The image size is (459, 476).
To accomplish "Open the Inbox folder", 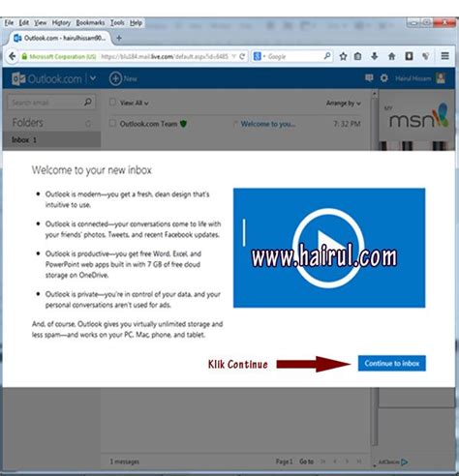I will pyautogui.click(x=51, y=140).
